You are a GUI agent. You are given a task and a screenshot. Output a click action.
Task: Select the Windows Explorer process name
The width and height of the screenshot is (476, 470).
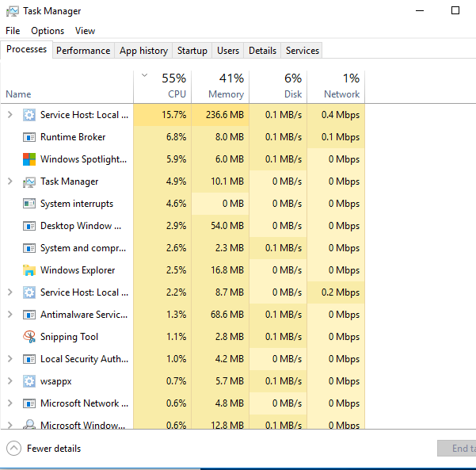point(78,270)
